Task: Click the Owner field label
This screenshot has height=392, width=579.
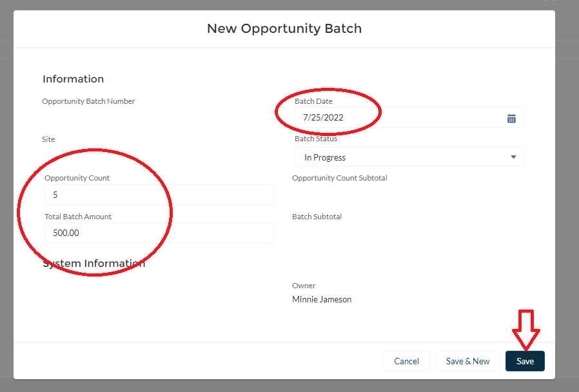Action: pos(304,286)
